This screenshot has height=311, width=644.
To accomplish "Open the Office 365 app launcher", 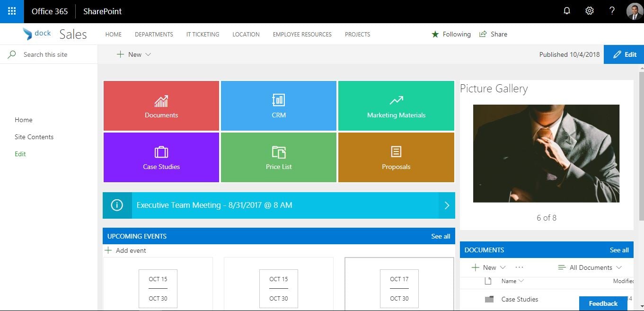I will point(11,11).
